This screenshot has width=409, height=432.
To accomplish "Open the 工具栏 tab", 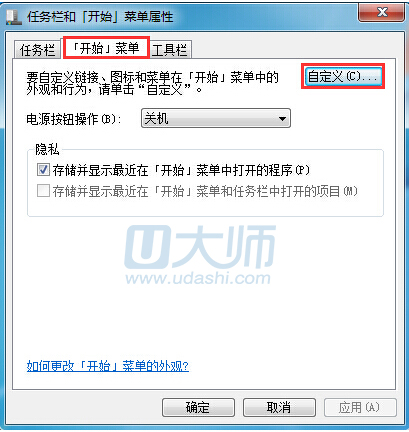I will click(169, 50).
